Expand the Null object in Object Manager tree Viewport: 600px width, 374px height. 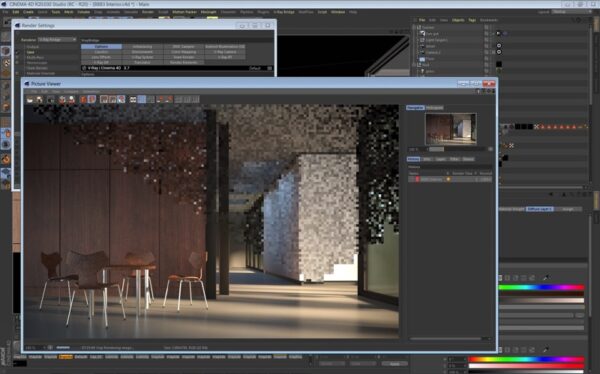(414, 65)
